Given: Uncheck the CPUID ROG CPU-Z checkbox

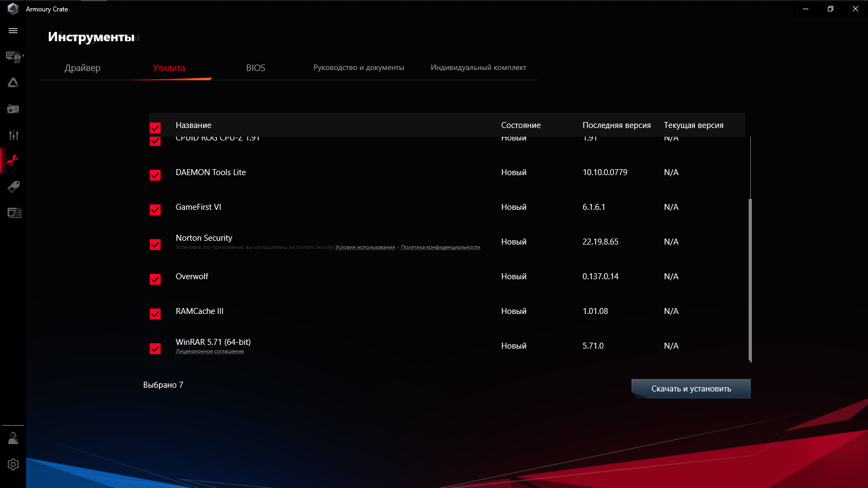Looking at the screenshot, I should 155,141.
